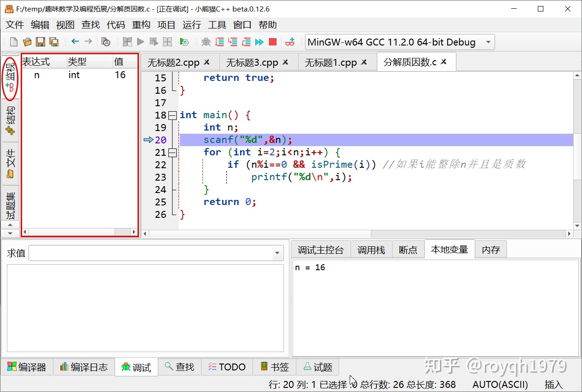This screenshot has height=392, width=582.
Task: Open run options with green gear icon
Action: [184, 42]
